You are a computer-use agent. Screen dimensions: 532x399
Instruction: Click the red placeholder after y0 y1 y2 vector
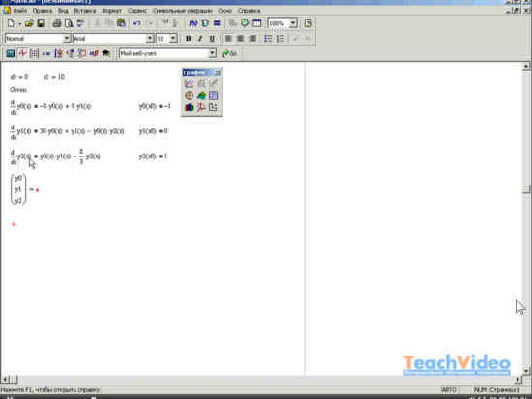(37, 190)
